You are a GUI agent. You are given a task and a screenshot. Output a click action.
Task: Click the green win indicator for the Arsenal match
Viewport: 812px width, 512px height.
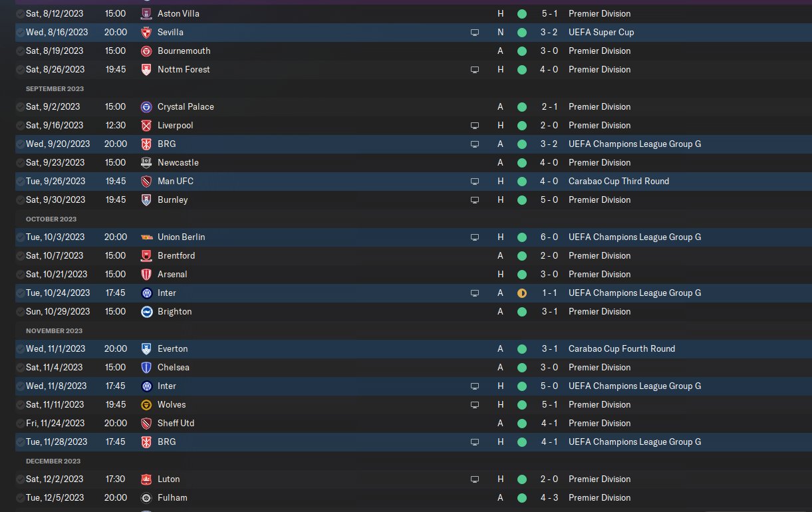(522, 274)
